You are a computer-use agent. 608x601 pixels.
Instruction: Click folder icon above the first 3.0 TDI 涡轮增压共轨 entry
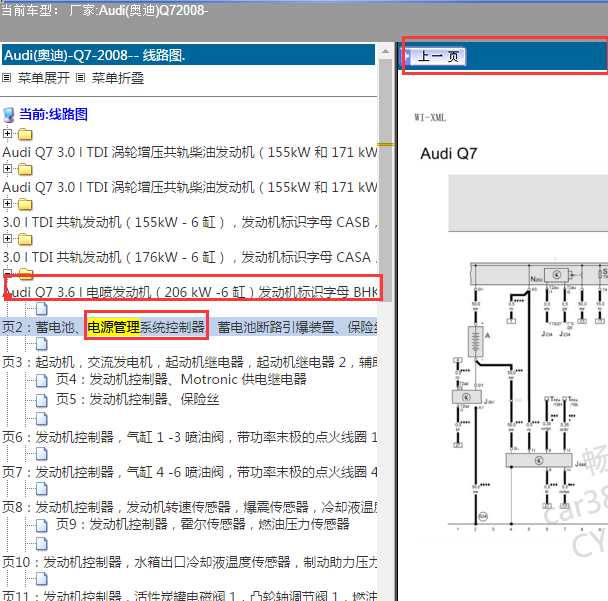tap(25, 135)
